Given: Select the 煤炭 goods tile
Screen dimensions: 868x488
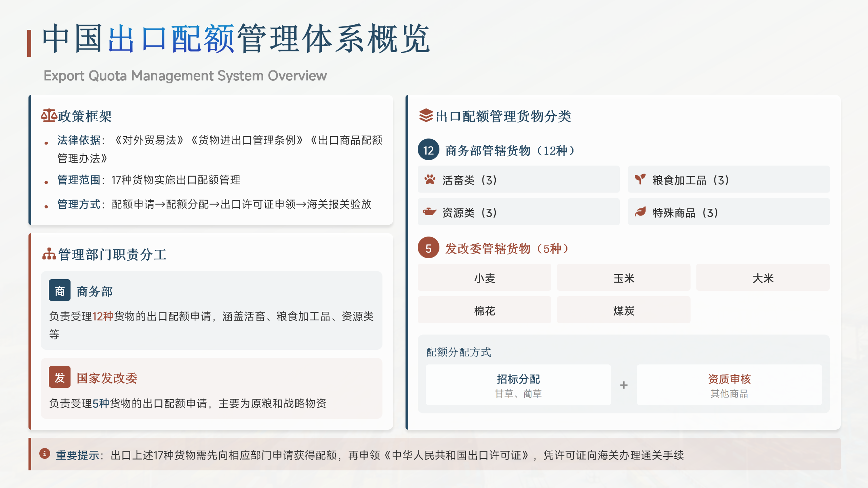Looking at the screenshot, I should coord(624,310).
